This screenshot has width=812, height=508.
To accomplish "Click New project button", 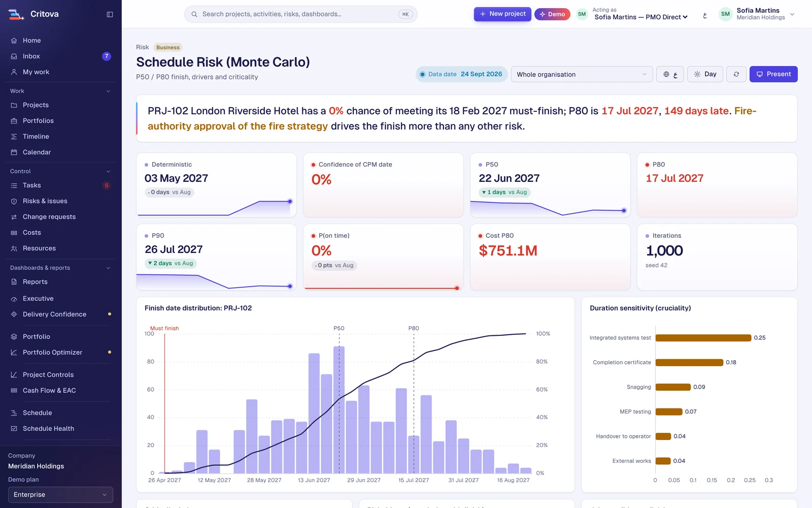I will 502,14.
